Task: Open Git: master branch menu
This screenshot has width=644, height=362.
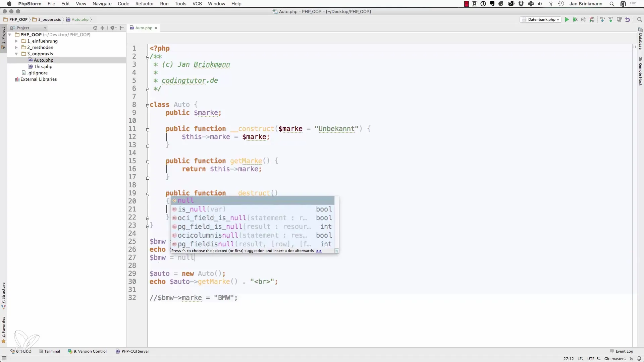Action: (615, 359)
